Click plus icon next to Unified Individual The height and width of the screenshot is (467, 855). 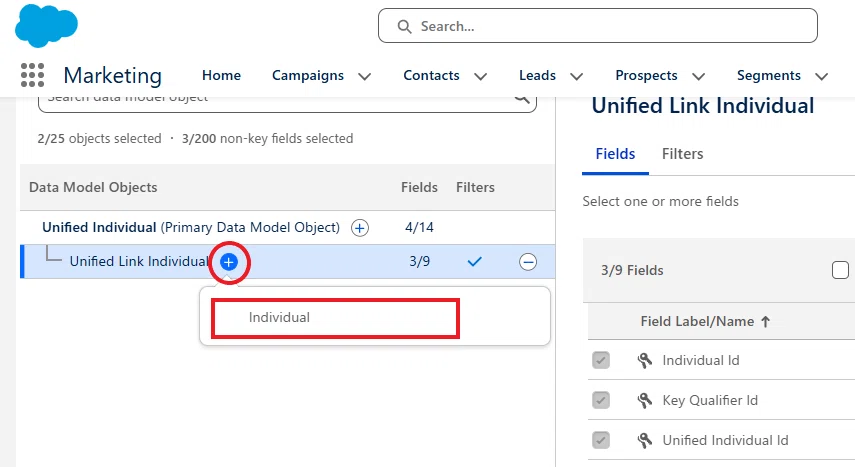pyautogui.click(x=359, y=227)
